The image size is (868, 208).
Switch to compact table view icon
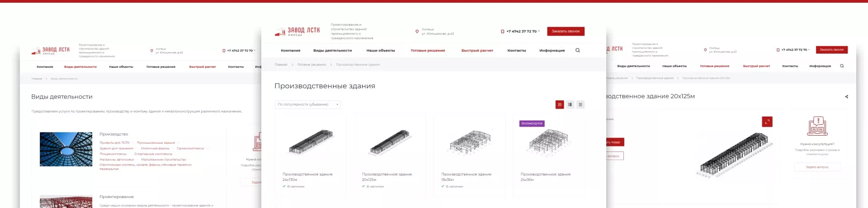click(x=580, y=104)
